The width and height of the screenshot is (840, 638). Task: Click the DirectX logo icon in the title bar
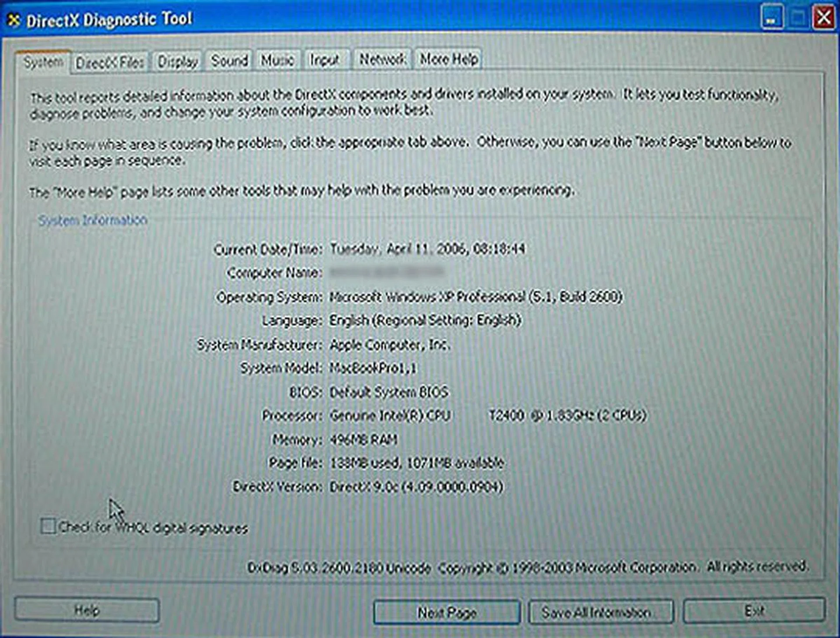click(14, 18)
